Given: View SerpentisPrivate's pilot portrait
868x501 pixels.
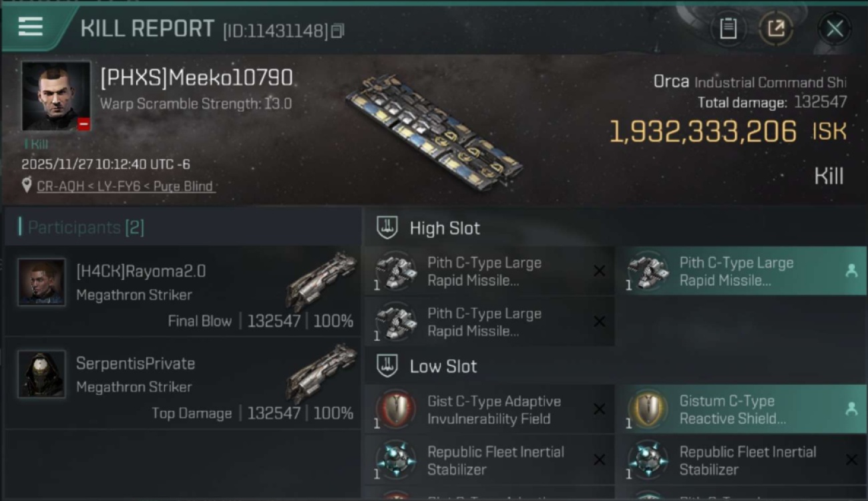Looking at the screenshot, I should [41, 374].
